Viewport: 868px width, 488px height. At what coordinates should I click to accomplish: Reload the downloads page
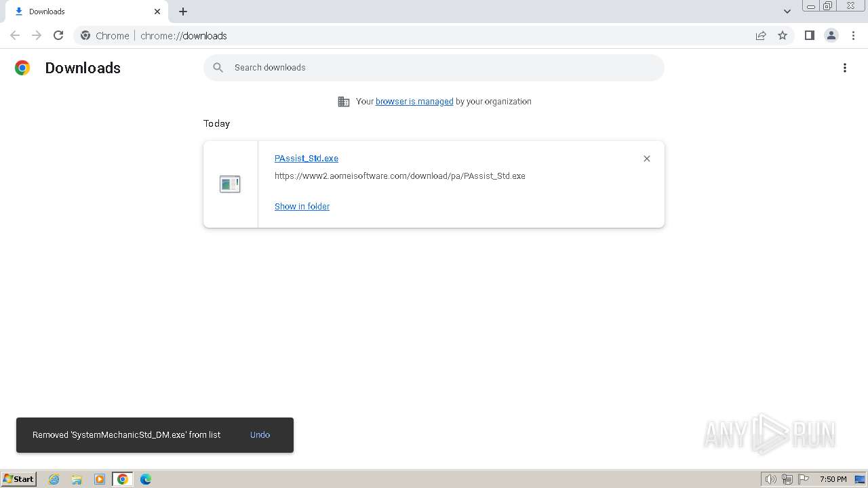click(58, 35)
